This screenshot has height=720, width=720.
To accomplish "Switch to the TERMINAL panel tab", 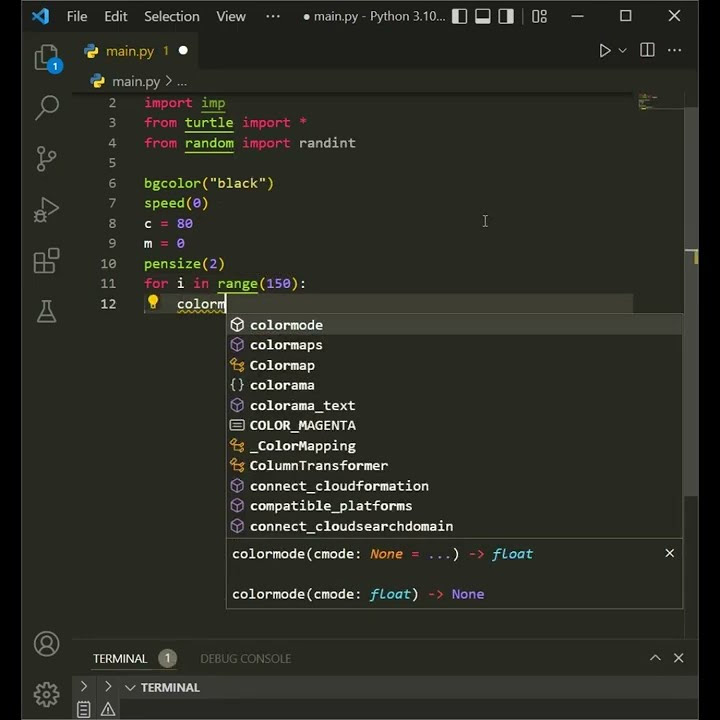I will click(x=120, y=658).
